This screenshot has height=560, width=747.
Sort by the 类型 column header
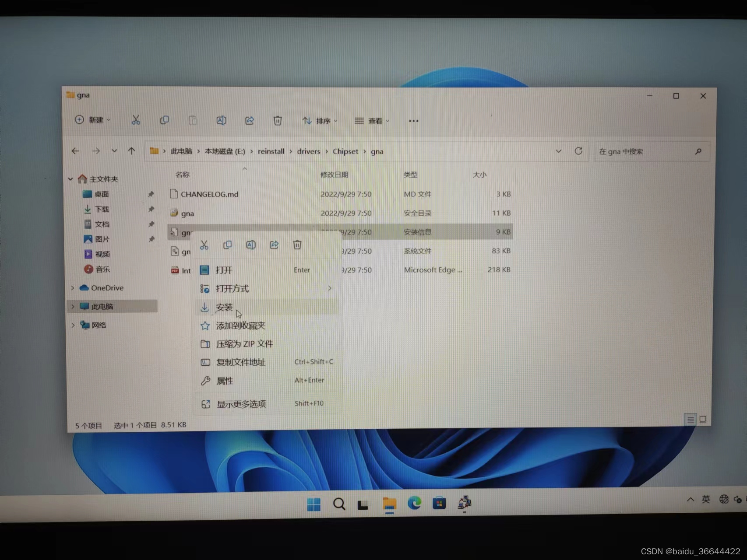[x=410, y=175]
